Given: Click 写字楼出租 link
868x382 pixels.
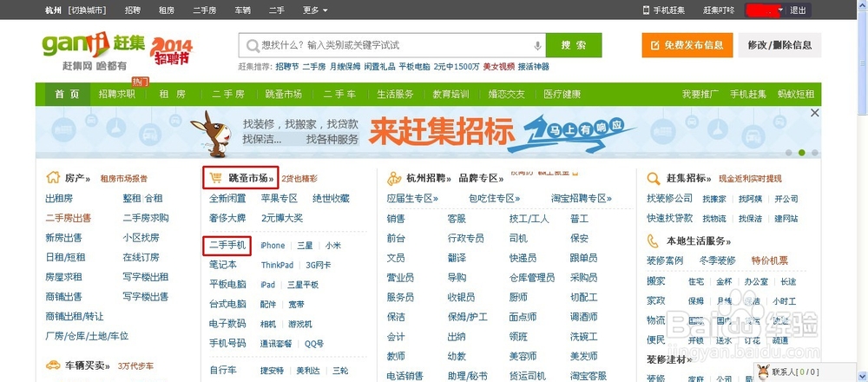Looking at the screenshot, I should (146, 277).
